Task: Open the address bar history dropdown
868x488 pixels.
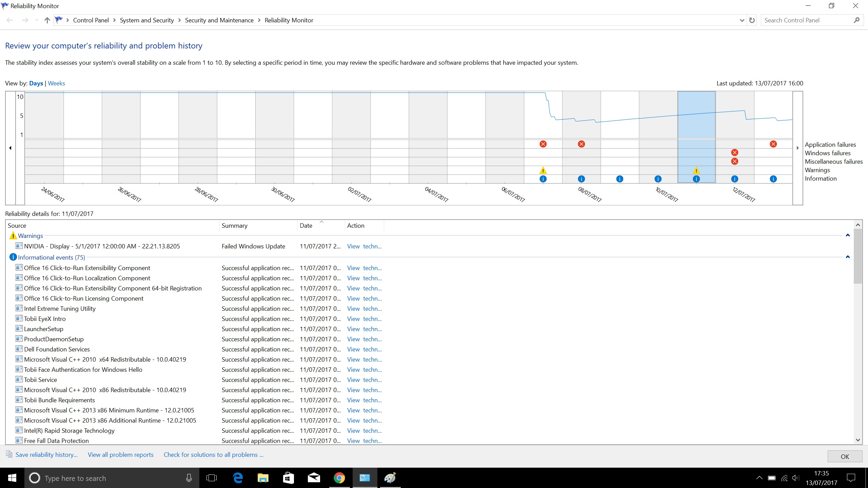Action: click(742, 20)
